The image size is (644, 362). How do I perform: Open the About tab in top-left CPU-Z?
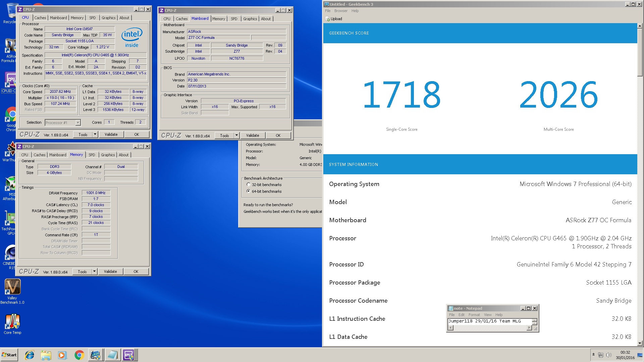click(x=124, y=18)
